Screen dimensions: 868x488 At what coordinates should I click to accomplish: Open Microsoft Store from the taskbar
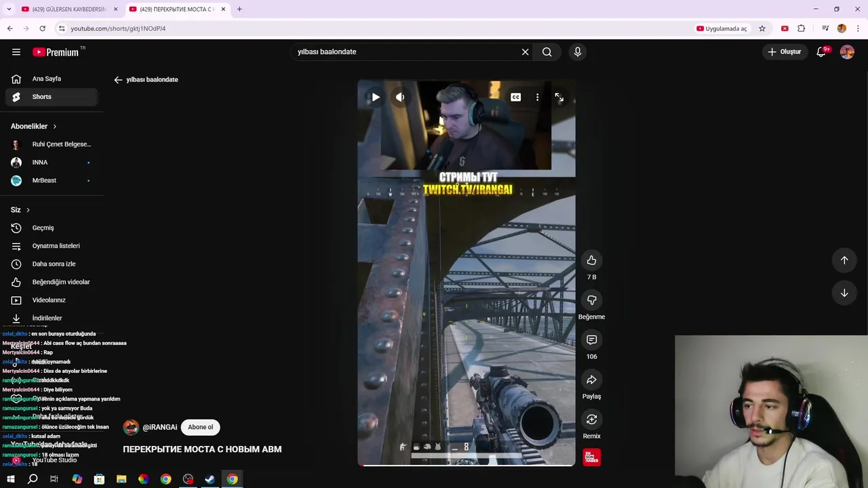[x=99, y=479]
